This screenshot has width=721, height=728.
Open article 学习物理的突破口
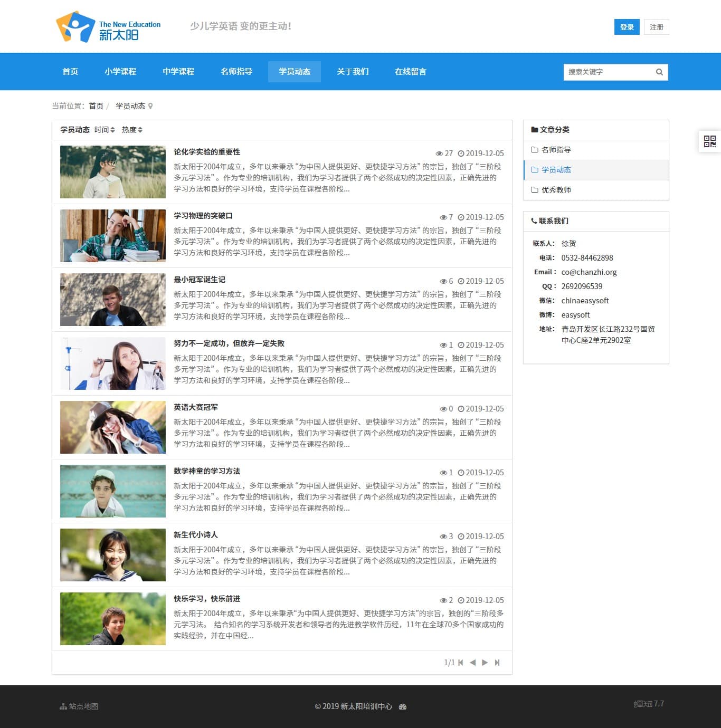203,216
